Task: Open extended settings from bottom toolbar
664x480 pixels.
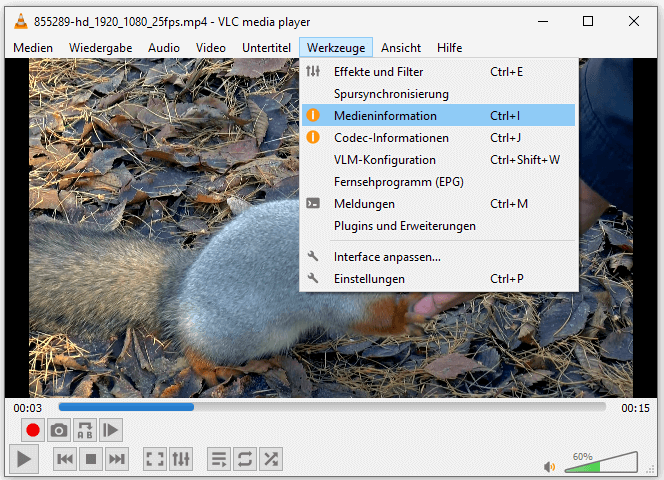Action: click(181, 459)
